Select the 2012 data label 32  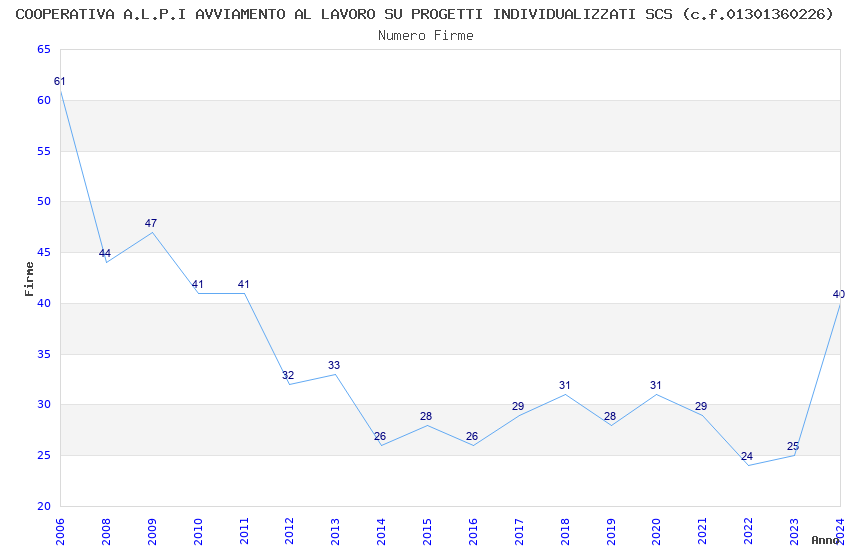pos(288,375)
